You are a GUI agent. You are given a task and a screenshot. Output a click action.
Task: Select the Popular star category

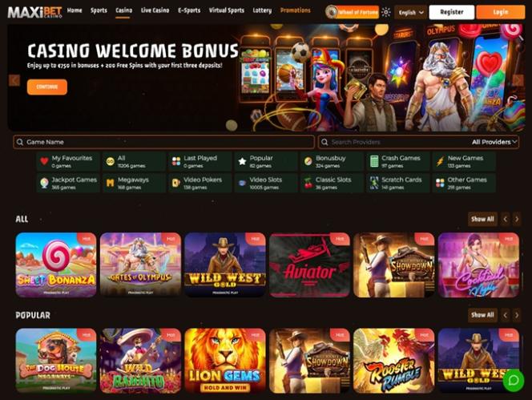point(266,161)
